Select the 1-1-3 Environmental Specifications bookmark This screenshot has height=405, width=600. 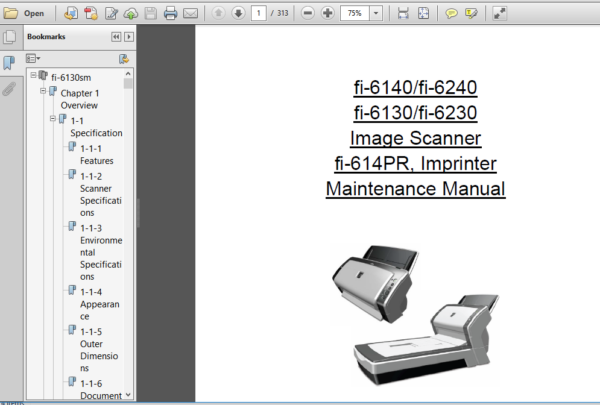101,252
